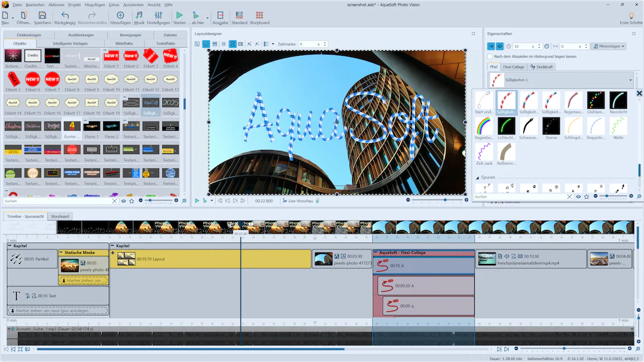Open Erste Schritte lightbulb icon
The image size is (644, 362).
[x=631, y=16]
